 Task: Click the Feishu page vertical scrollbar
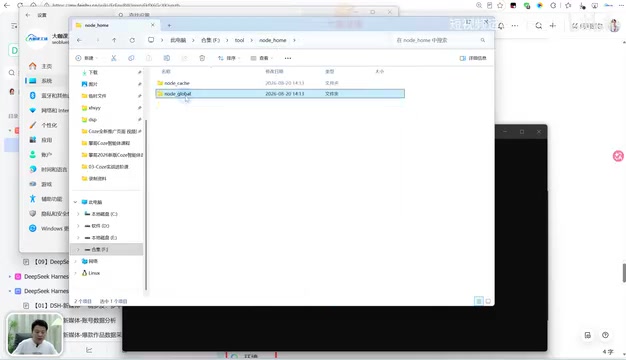pos(624,273)
